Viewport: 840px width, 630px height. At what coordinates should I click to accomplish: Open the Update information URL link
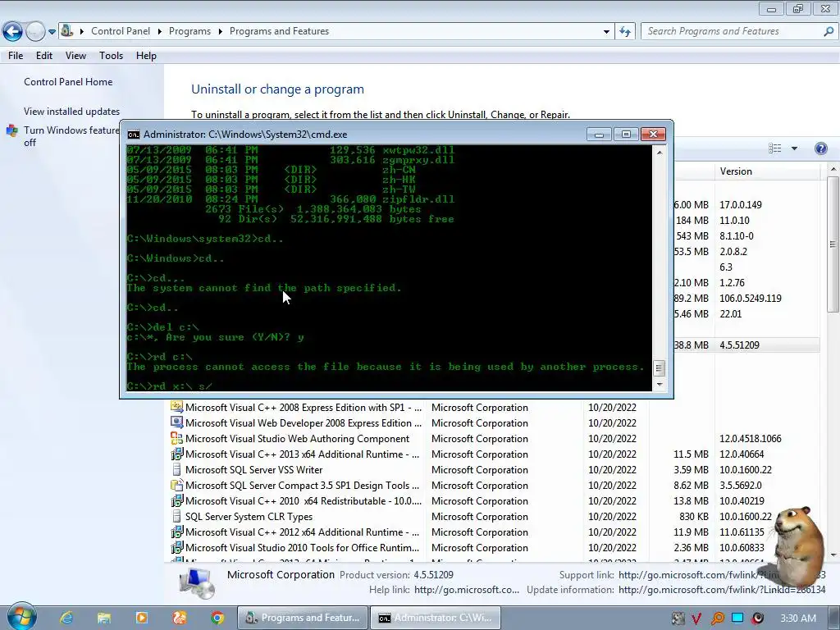click(x=722, y=590)
